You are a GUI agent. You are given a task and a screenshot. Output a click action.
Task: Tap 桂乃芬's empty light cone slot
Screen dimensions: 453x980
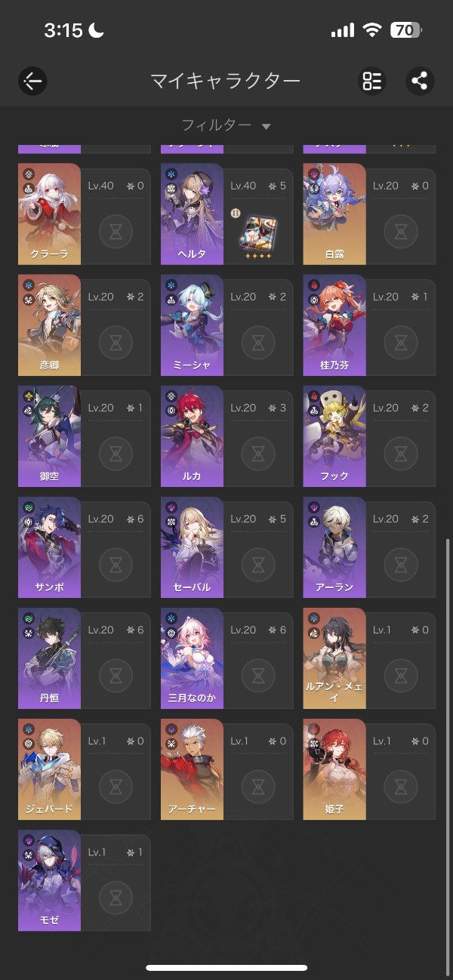[401, 344]
